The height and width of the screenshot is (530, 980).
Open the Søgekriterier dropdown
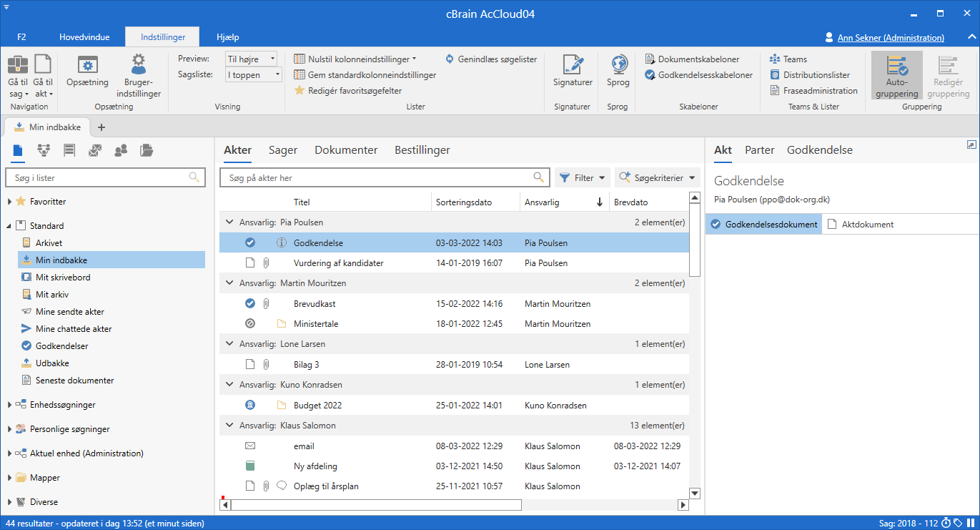point(657,177)
